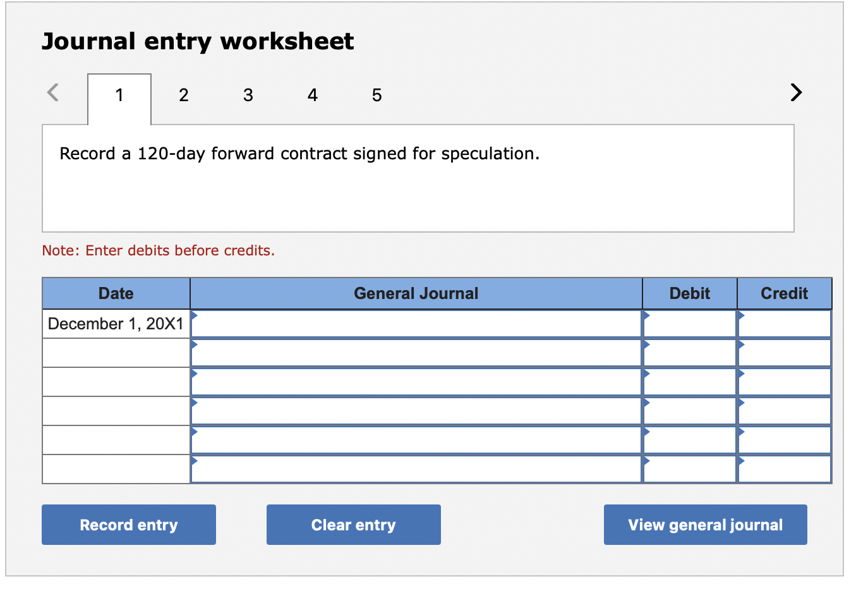Screen dimensions: 868x598
Task: Open General Journal dropdown in second row
Action: [416, 353]
